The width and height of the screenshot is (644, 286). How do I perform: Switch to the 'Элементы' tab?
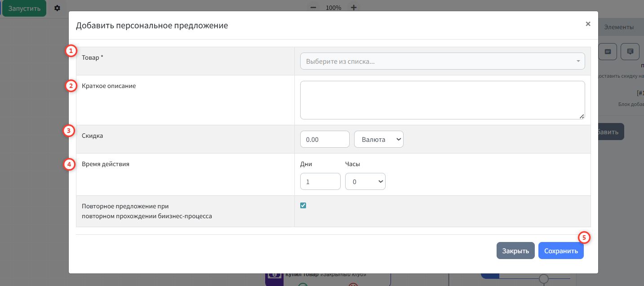tap(618, 27)
